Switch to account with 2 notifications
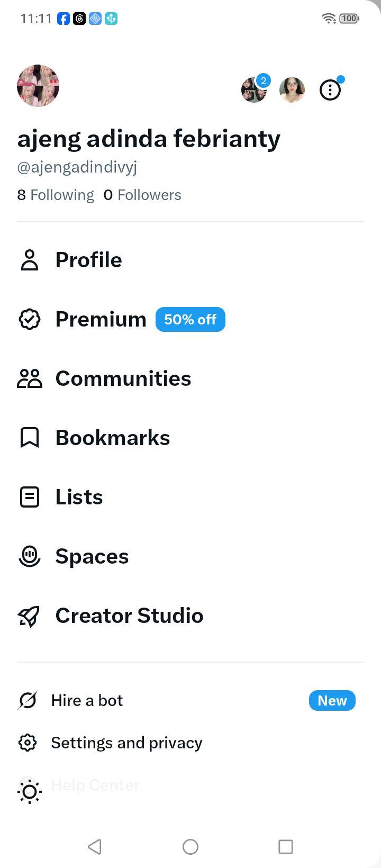Image resolution: width=381 pixels, height=868 pixels. pyautogui.click(x=255, y=89)
